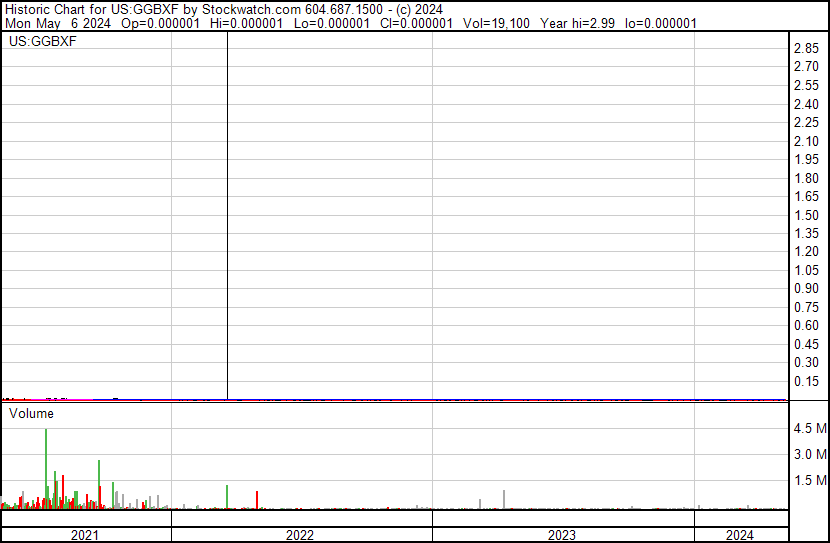
Task: Click the 1.50 price axis label
Action: click(x=806, y=215)
